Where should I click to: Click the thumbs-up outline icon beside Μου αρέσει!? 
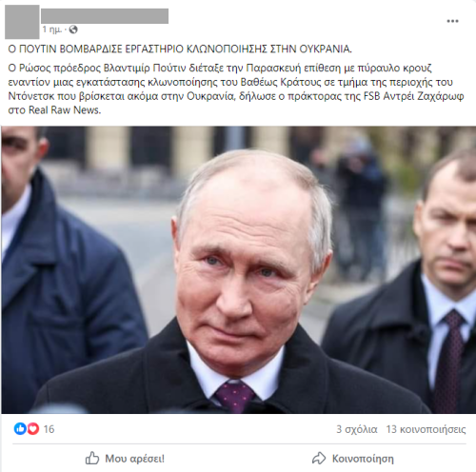pos(92,459)
